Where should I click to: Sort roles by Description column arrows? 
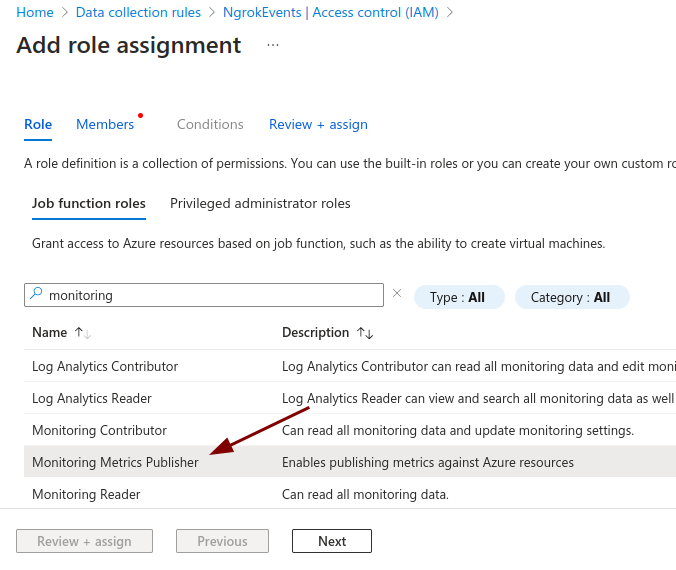[365, 333]
